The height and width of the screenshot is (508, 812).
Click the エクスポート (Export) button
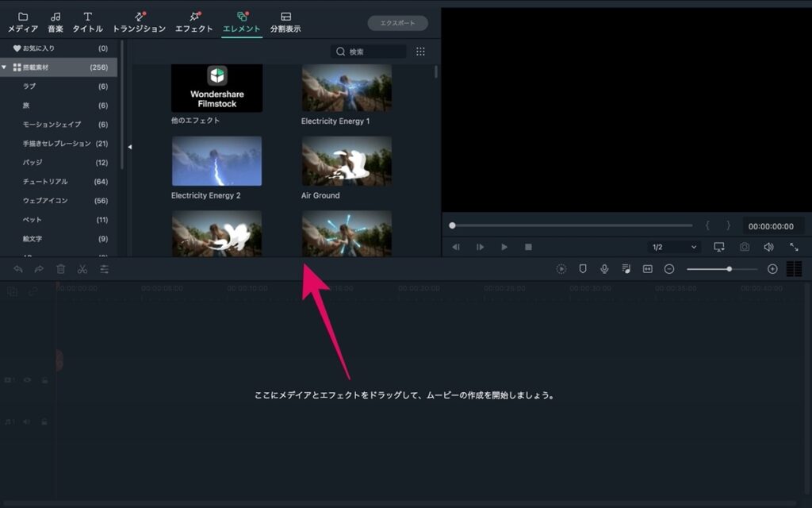[x=398, y=23]
